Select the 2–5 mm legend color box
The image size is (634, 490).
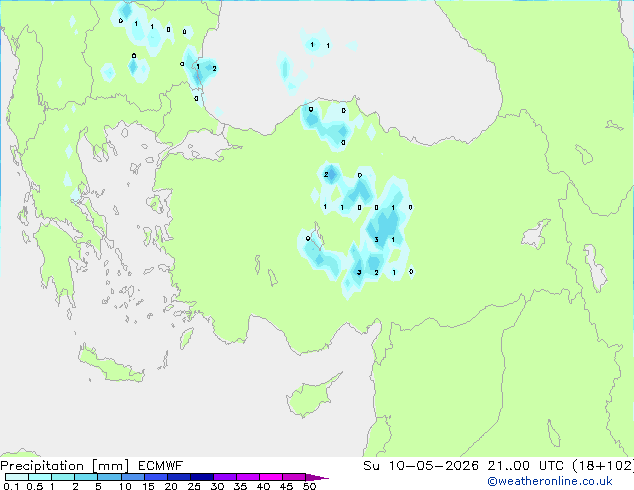(86, 477)
